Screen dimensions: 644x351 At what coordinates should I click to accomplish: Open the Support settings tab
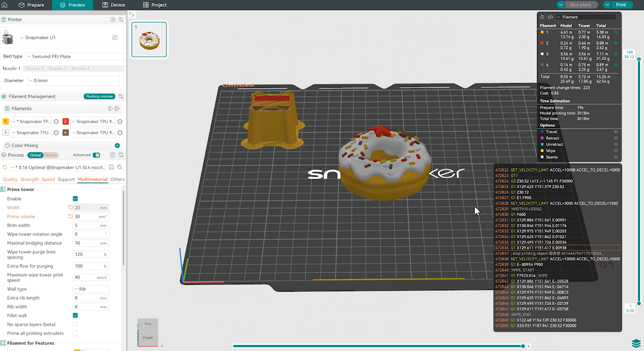point(66,179)
